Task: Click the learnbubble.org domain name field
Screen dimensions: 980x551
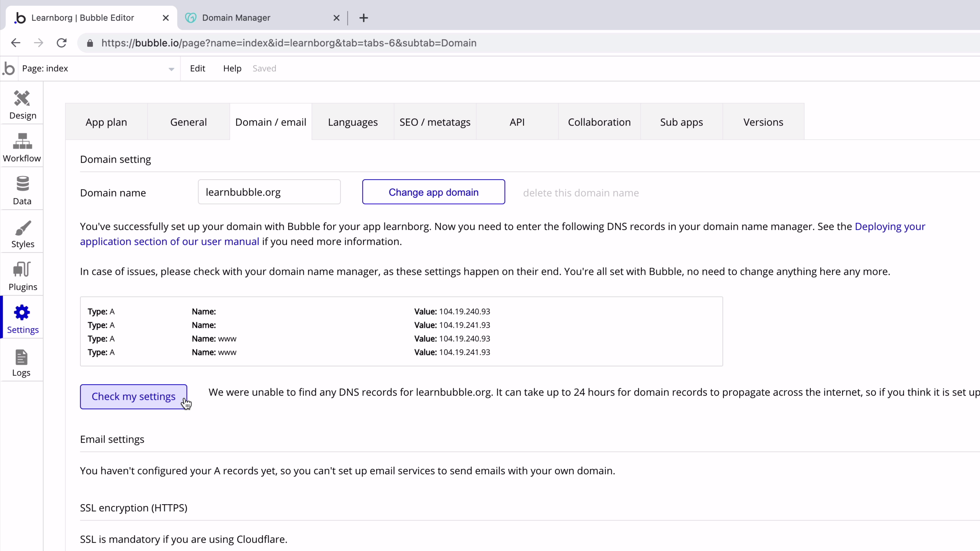Action: coord(269,192)
